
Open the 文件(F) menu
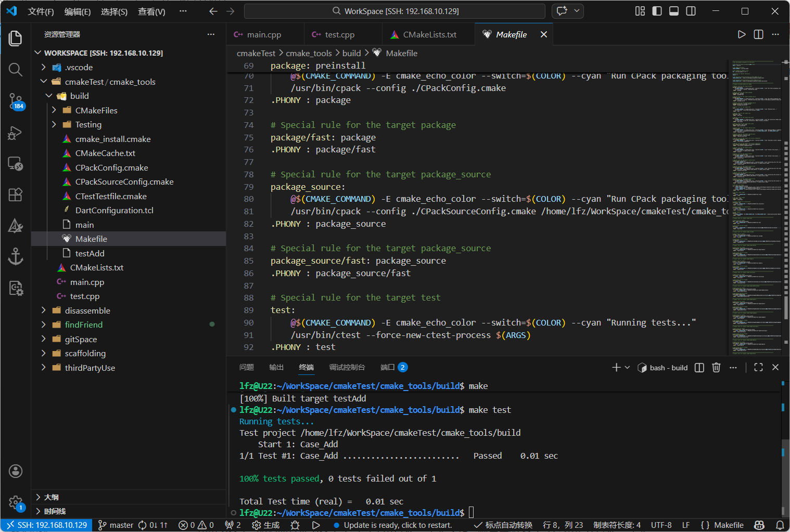tap(41, 11)
